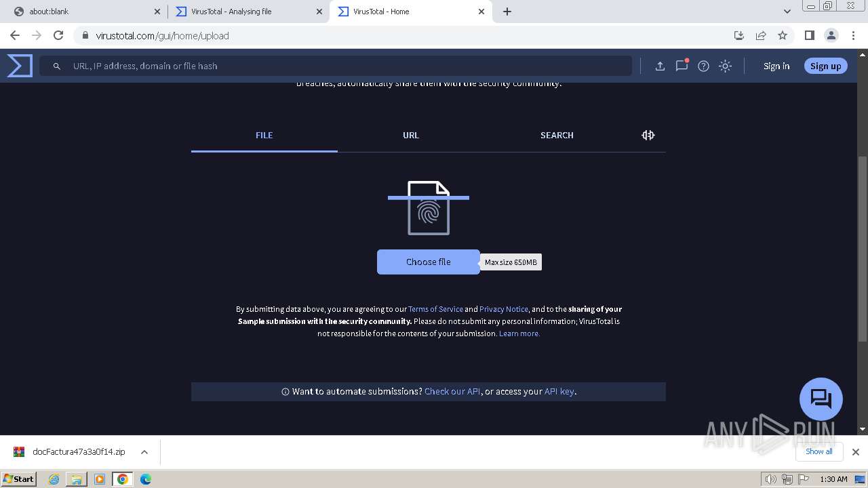This screenshot has height=488, width=868.
Task: Click the Sign in link
Action: (x=776, y=66)
